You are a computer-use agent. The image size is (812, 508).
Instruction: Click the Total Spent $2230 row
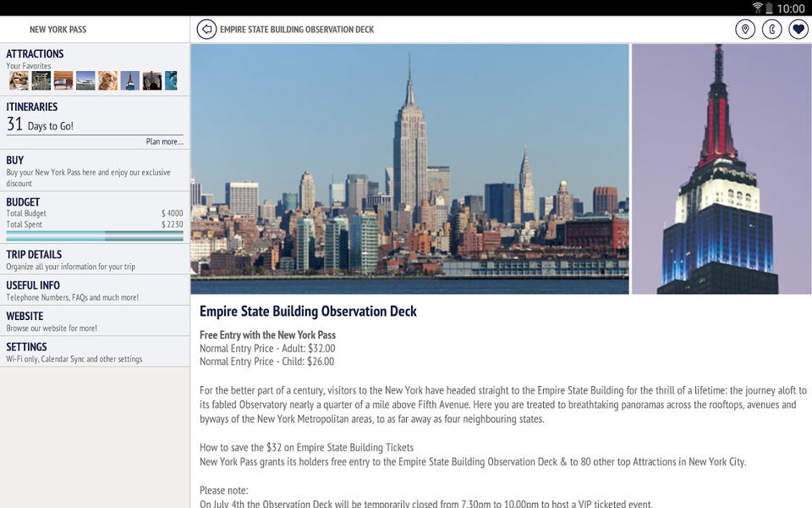(95, 224)
